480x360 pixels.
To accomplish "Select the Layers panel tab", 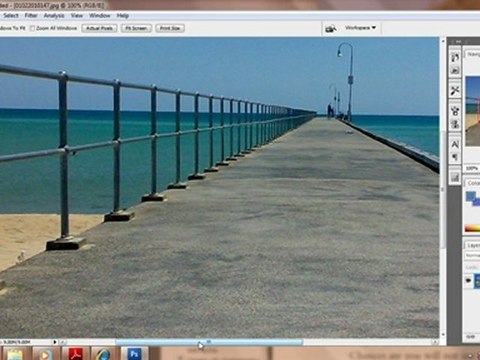I will tap(473, 245).
